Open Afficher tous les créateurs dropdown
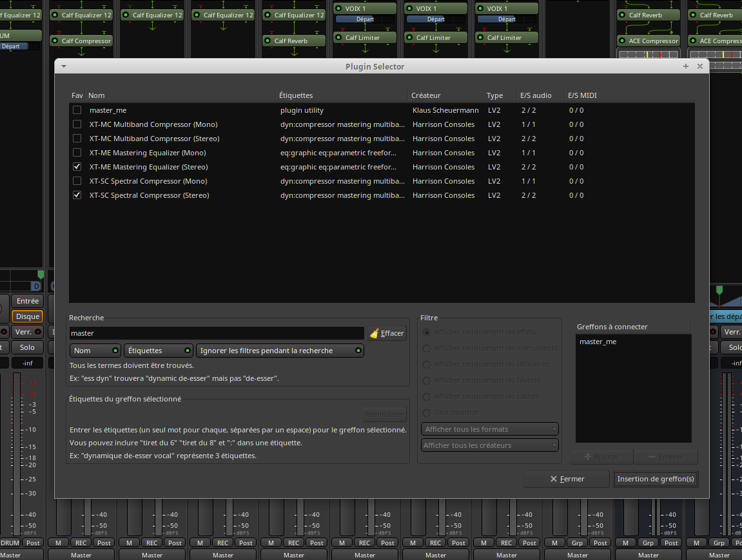 click(490, 445)
